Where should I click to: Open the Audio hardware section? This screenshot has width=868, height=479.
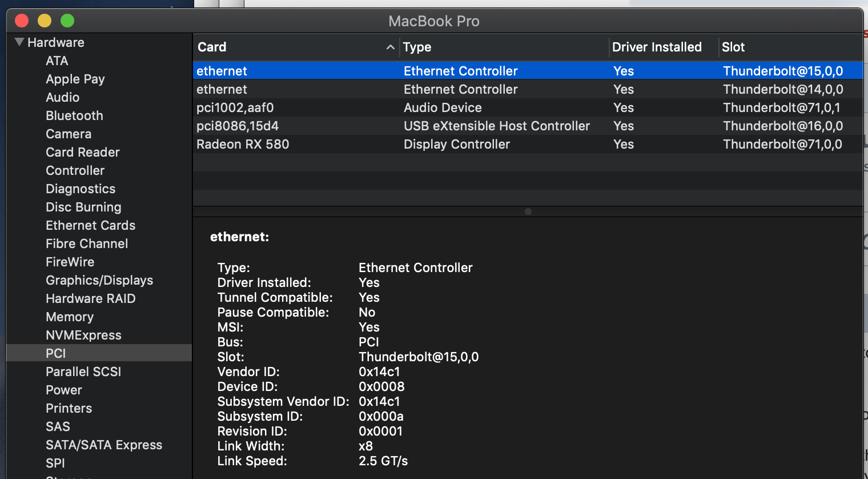click(62, 97)
